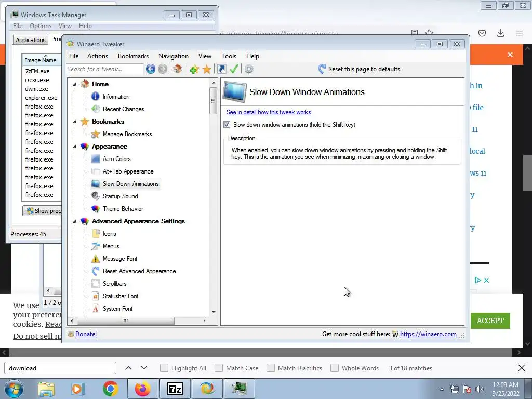This screenshot has height=399, width=532.
Task: Click the Firefox downloads arrow icon
Action: pos(500,33)
